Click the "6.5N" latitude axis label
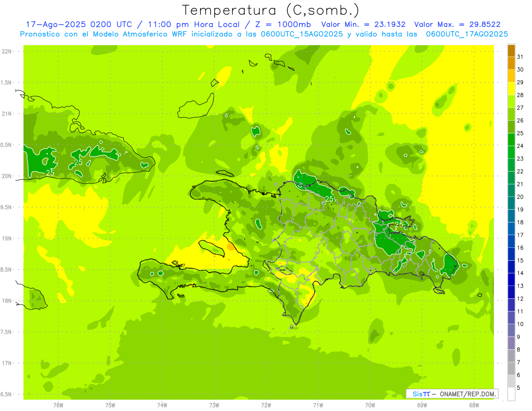This screenshot has width=532, height=411. pos(6,395)
